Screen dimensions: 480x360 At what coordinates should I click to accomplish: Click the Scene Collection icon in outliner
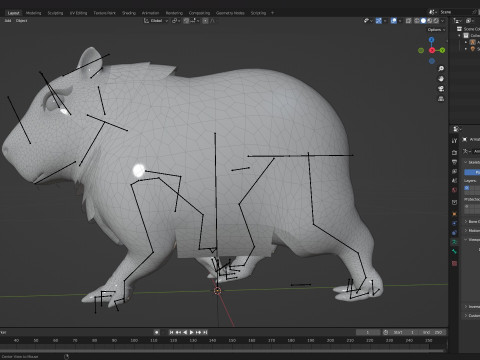coord(459,29)
